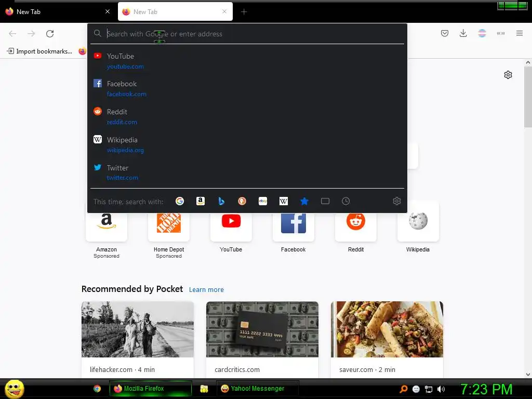The image size is (532, 399).
Task: Click scrollbar up arrow
Action: (x=528, y=62)
